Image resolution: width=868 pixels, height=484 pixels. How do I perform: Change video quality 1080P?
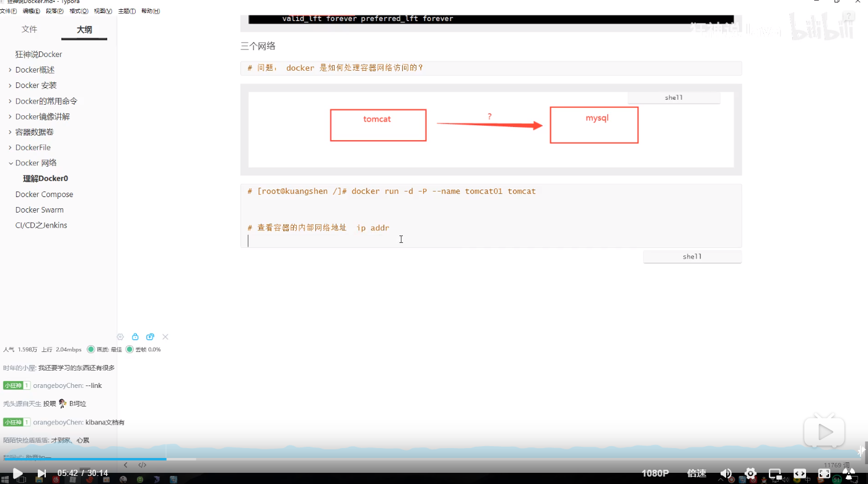655,473
